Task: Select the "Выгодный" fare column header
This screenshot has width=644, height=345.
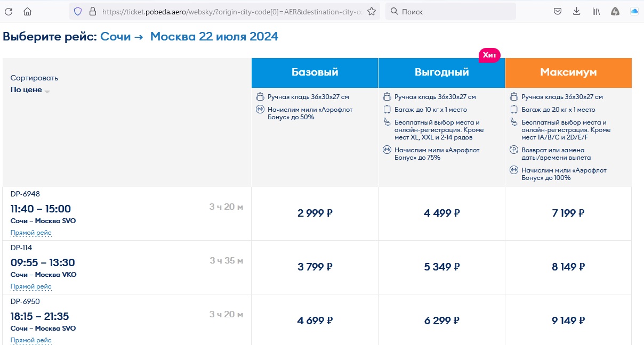Action: pyautogui.click(x=441, y=72)
